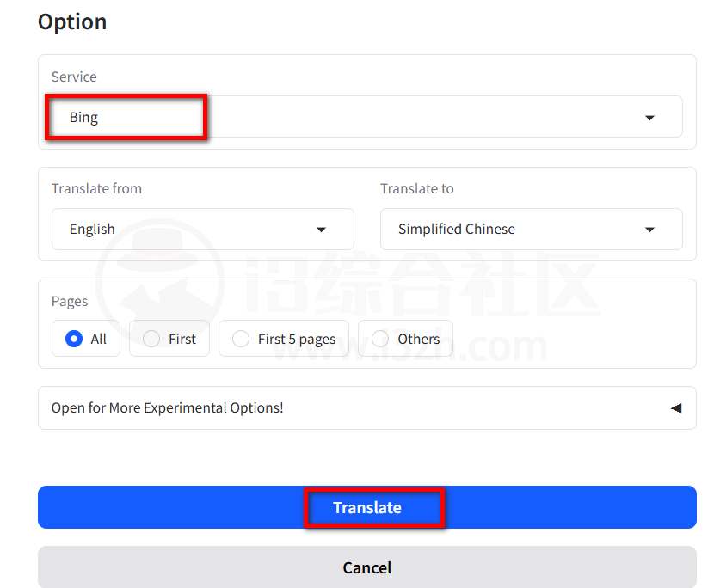This screenshot has width=714, height=588.
Task: Click the Translate to label
Action: [x=416, y=188]
